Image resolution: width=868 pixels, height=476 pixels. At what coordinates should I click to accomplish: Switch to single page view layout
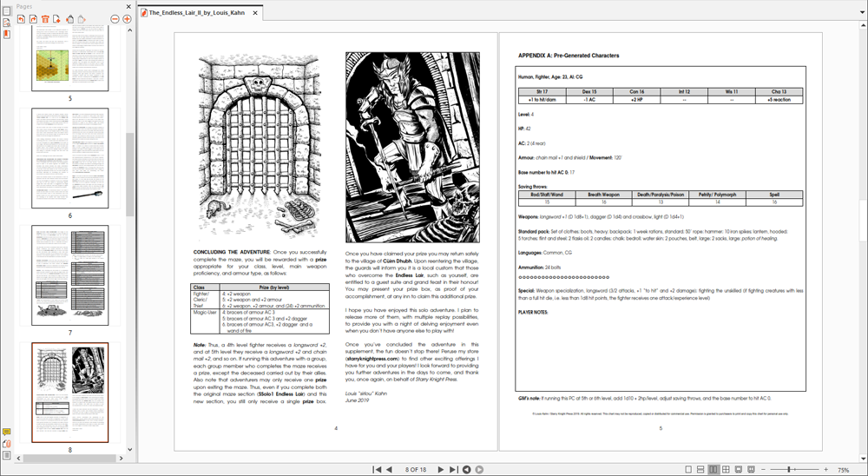point(688,470)
